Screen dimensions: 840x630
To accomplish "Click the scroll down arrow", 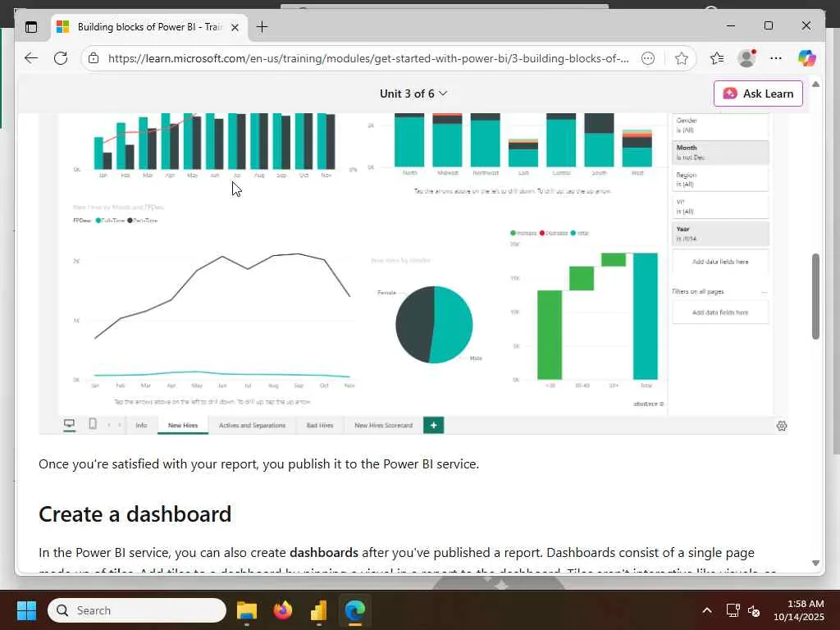I will click(x=815, y=563).
